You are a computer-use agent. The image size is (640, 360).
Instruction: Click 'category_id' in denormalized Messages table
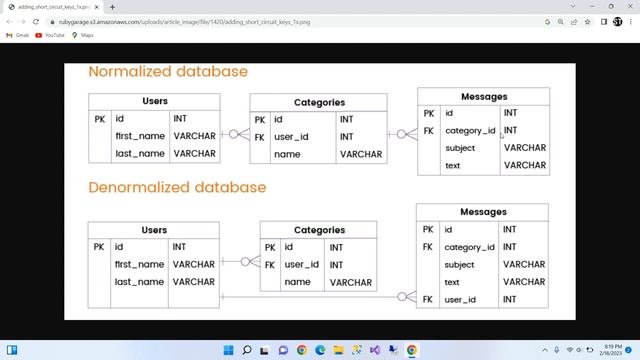point(469,247)
